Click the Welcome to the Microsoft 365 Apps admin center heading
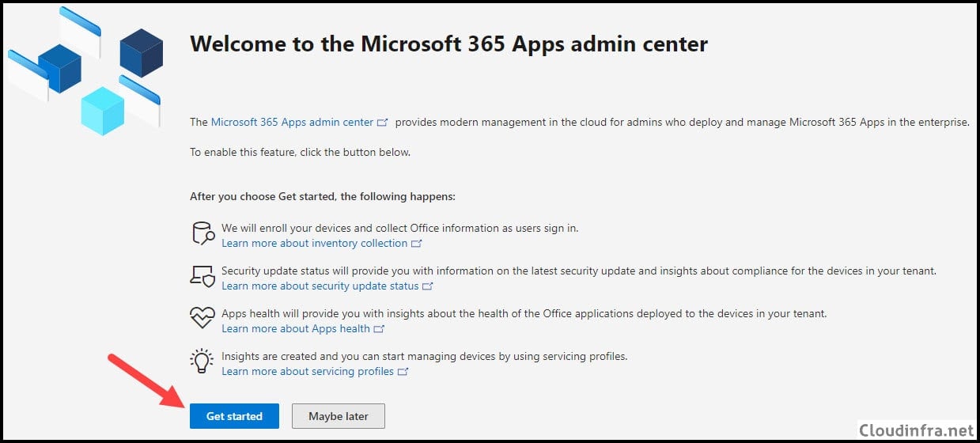This screenshot has height=443, width=980. [x=448, y=44]
